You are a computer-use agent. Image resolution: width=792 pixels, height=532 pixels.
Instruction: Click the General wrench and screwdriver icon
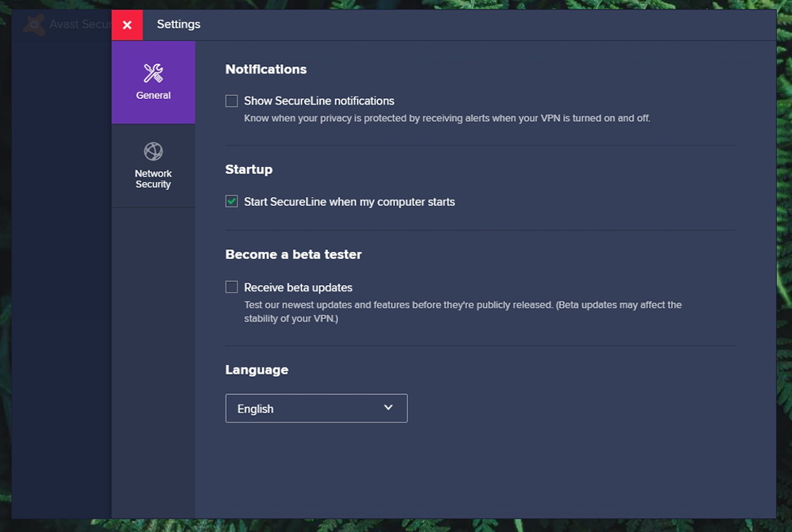[153, 73]
